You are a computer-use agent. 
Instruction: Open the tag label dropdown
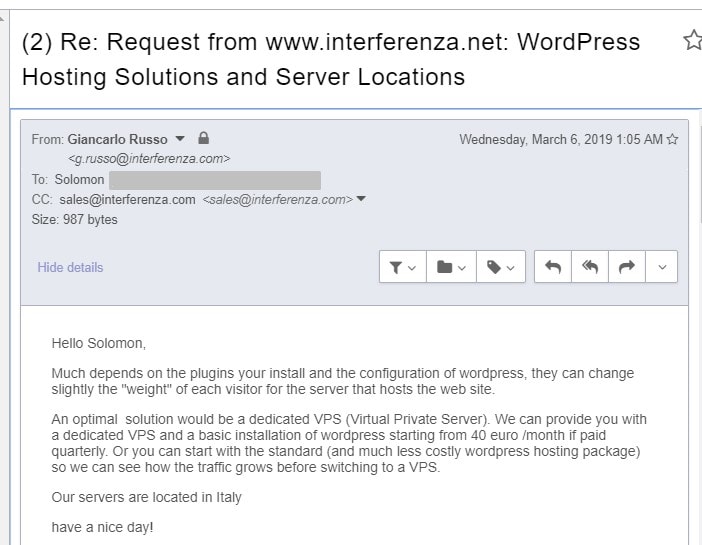[501, 267]
